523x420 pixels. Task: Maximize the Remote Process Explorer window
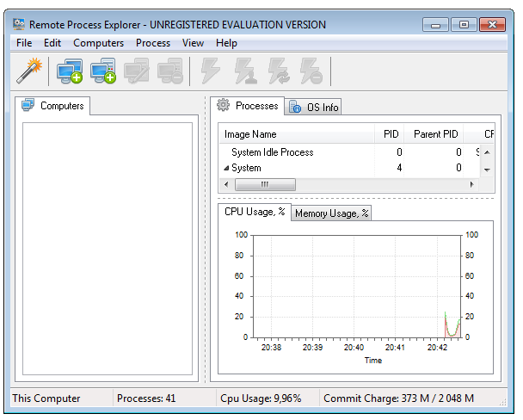pyautogui.click(x=464, y=24)
